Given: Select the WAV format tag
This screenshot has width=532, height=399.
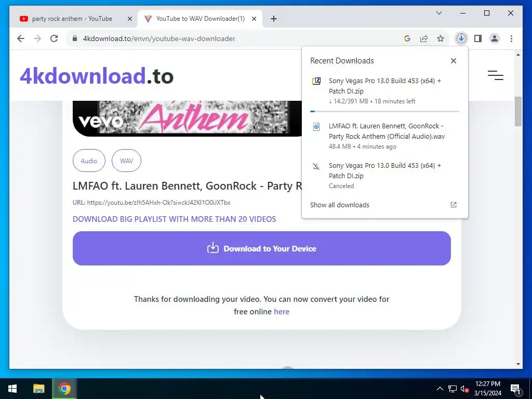Looking at the screenshot, I should pyautogui.click(x=127, y=161).
